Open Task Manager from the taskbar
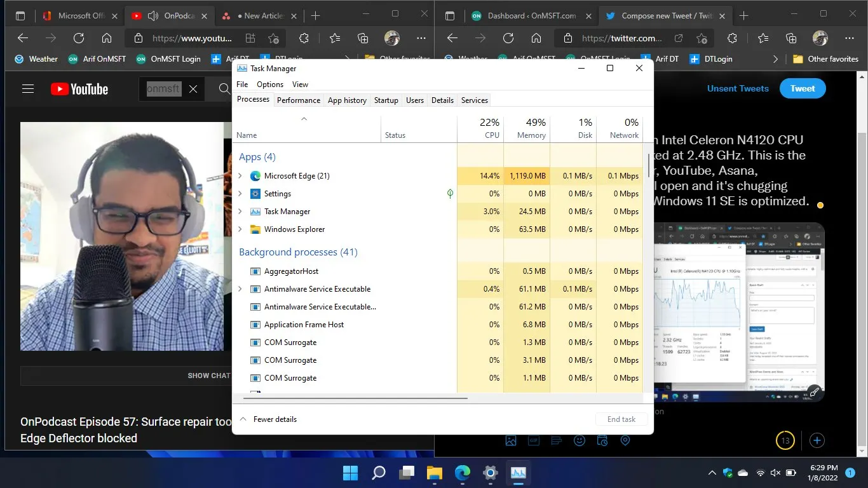 tap(518, 473)
